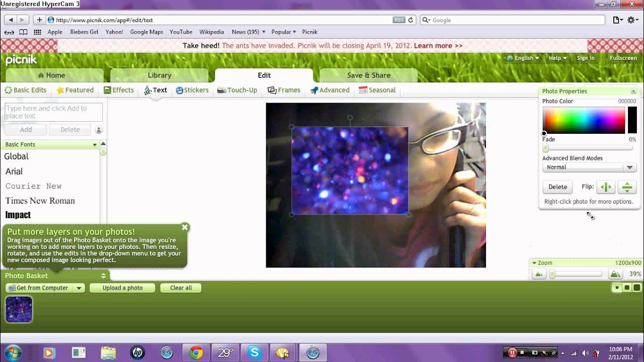The height and width of the screenshot is (362, 644).
Task: Pause the HyperCam recording
Action: click(x=512, y=352)
